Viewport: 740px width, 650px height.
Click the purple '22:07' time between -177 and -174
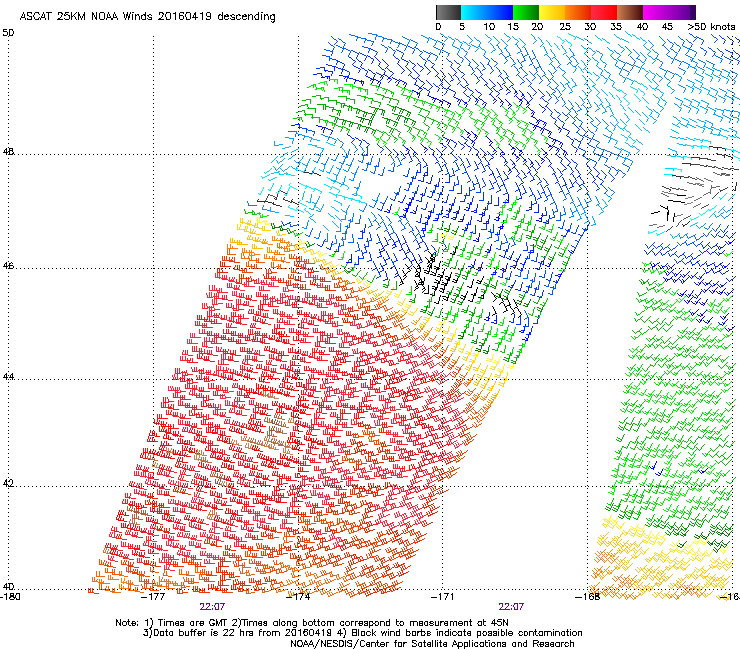point(212,607)
